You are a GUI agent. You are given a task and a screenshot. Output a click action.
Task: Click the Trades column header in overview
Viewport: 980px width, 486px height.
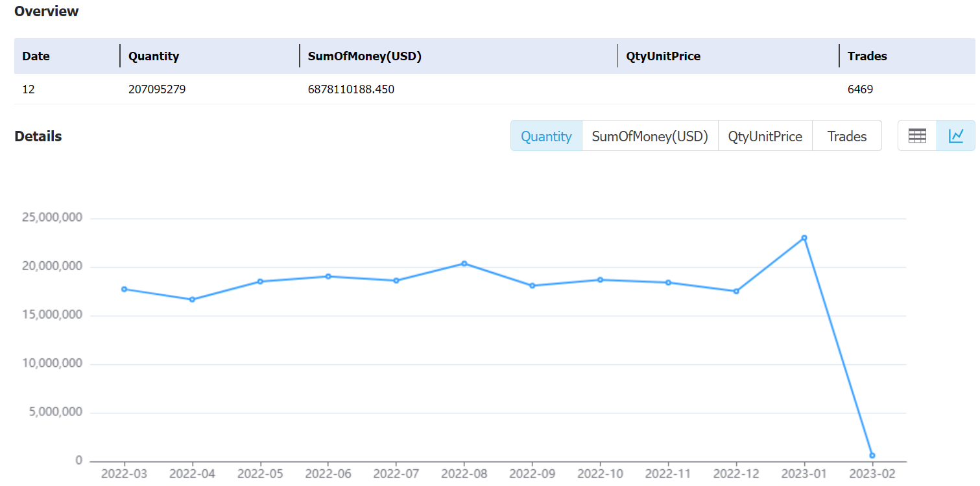pos(867,56)
